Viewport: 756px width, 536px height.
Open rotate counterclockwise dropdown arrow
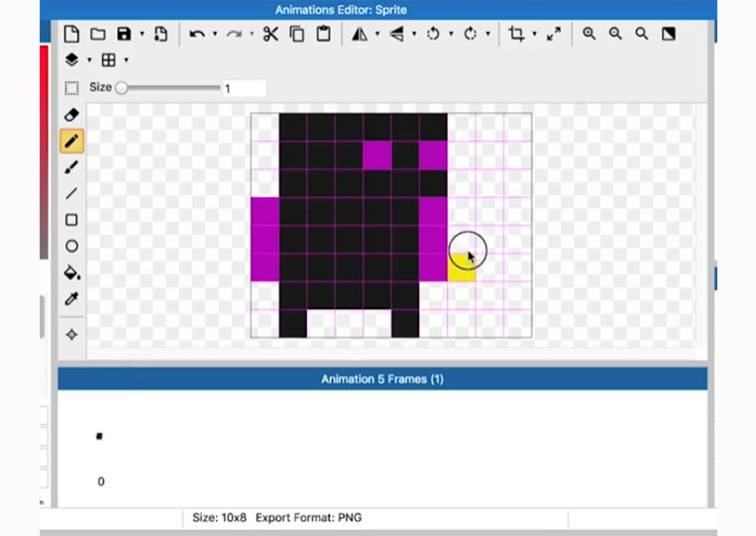(x=451, y=34)
